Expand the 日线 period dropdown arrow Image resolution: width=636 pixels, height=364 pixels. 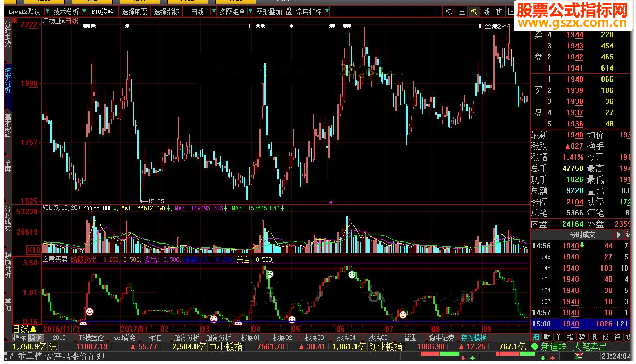(213, 11)
